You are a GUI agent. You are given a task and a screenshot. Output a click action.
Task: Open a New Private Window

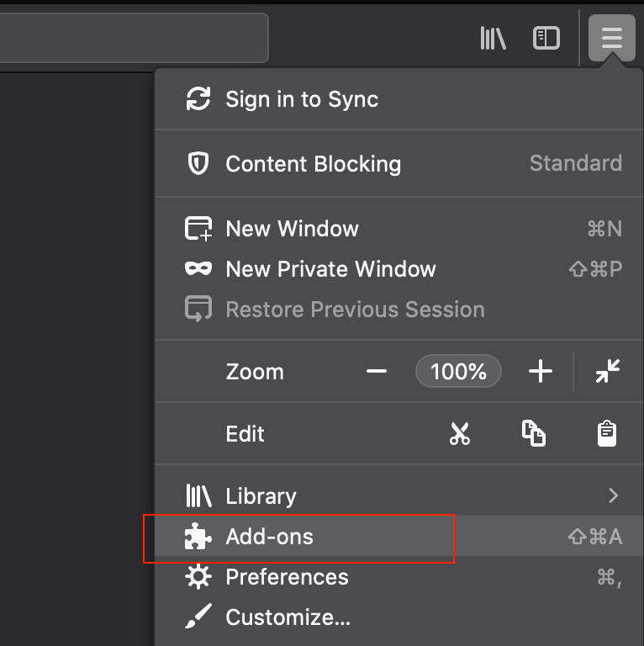tap(330, 269)
